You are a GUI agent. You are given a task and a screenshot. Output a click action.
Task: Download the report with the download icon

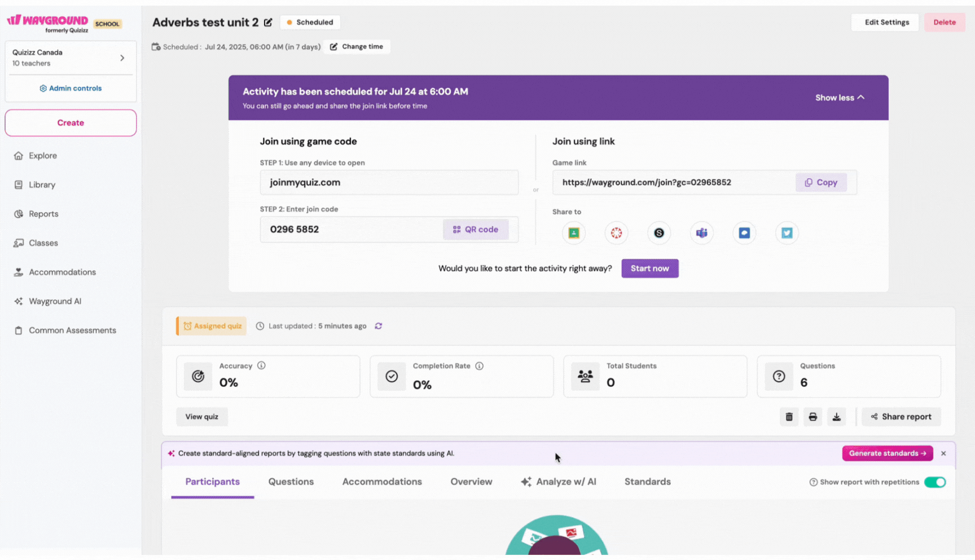click(x=836, y=417)
